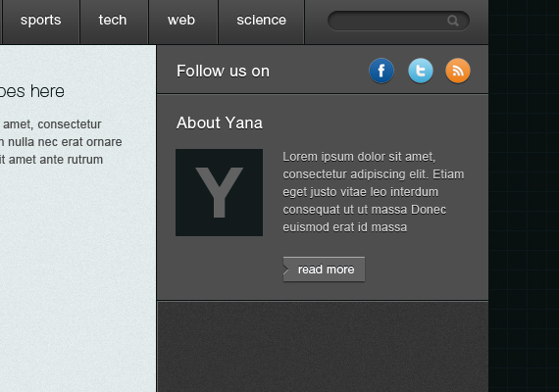Click the Follow us on heading

[x=223, y=71]
